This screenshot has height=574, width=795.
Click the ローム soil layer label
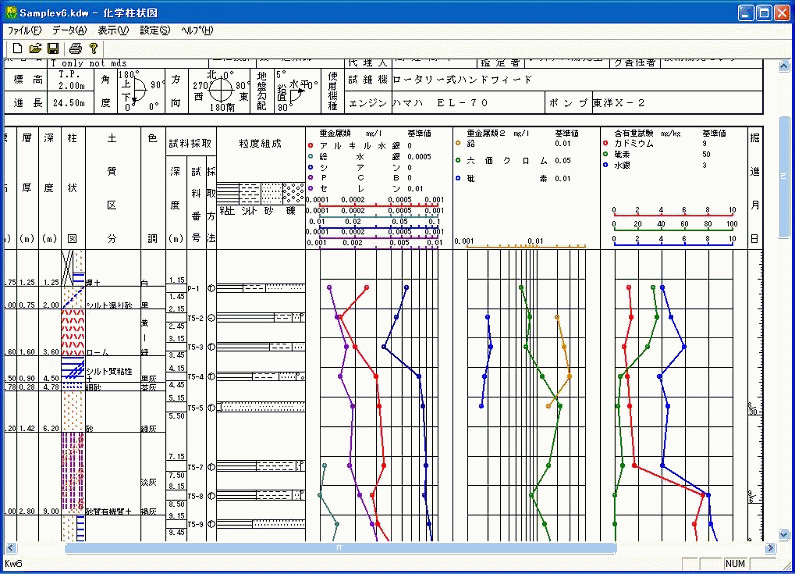pos(96,352)
